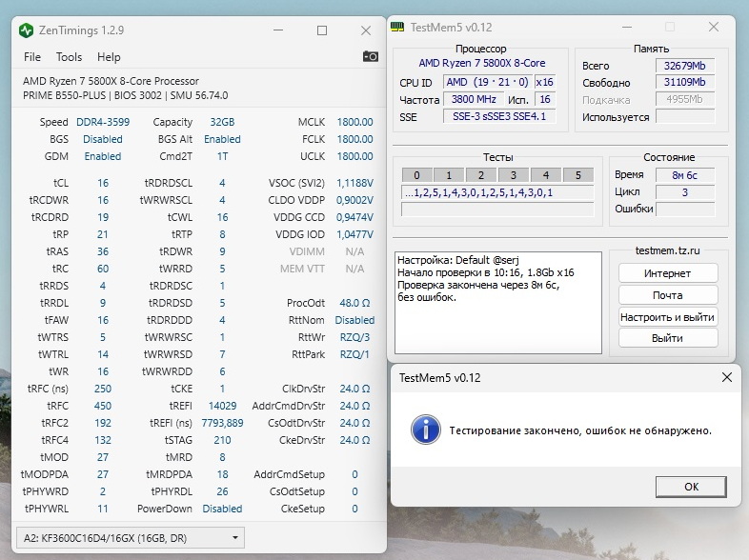The height and width of the screenshot is (560, 749).
Task: Click the ZenTimings screenshot camera icon
Action: tap(370, 56)
